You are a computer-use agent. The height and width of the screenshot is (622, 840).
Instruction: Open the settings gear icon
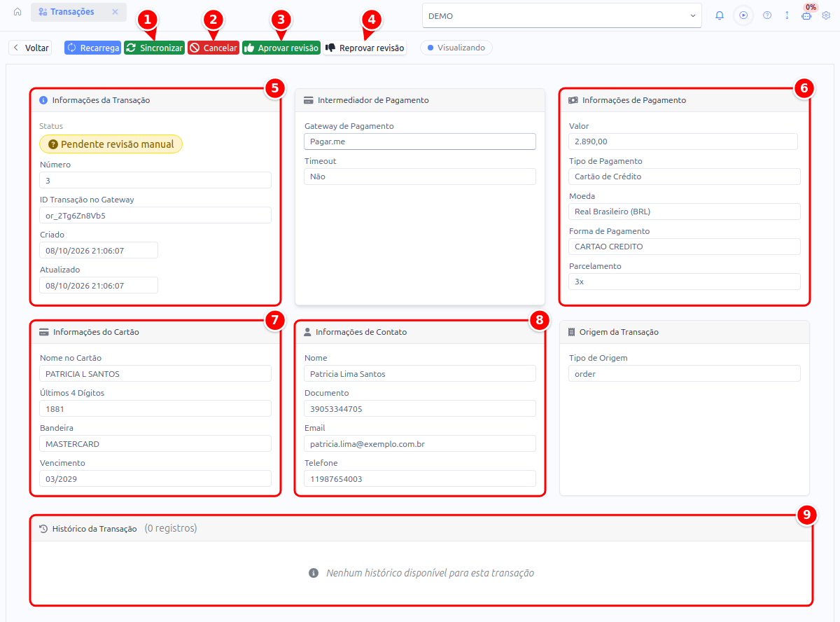coord(826,15)
